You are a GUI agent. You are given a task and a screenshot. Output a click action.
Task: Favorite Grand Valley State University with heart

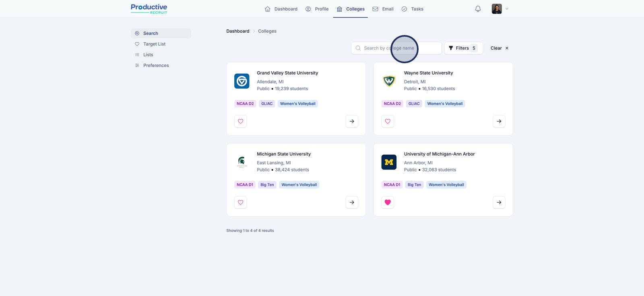coord(241,121)
